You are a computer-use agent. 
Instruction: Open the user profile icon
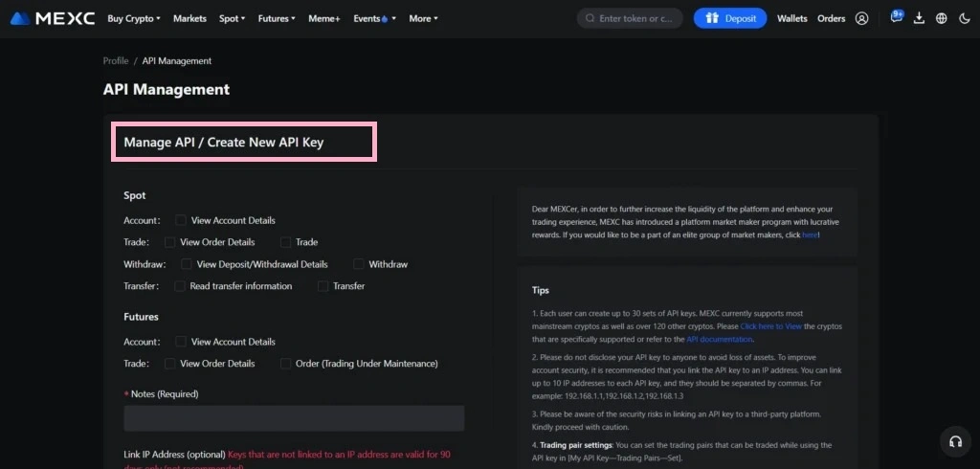coord(862,19)
